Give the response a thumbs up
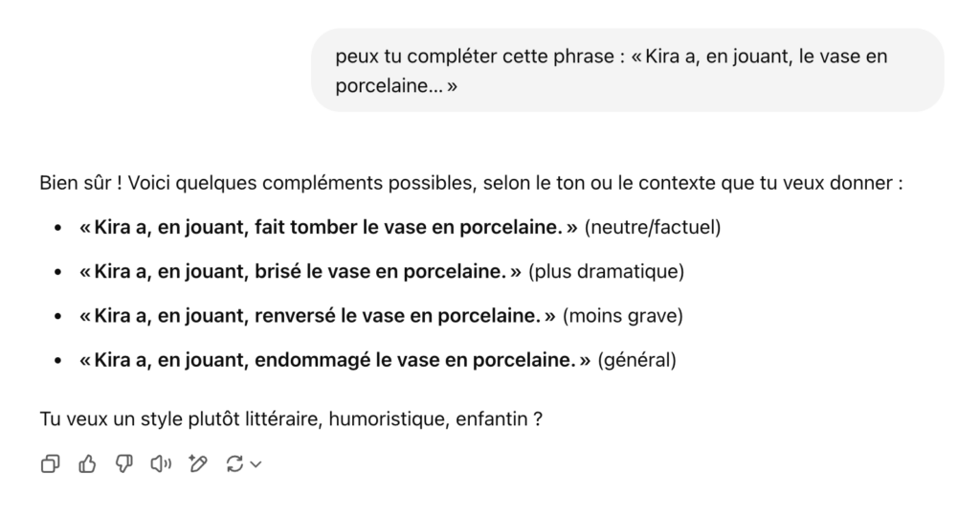 click(x=87, y=464)
